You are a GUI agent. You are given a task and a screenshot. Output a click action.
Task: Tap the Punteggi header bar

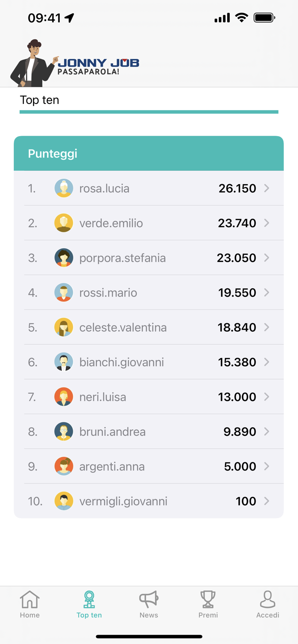coord(149,153)
